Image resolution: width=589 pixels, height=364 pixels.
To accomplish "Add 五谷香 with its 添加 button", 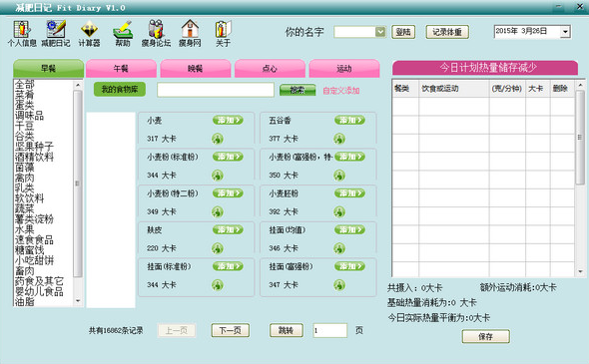I will click(x=349, y=120).
